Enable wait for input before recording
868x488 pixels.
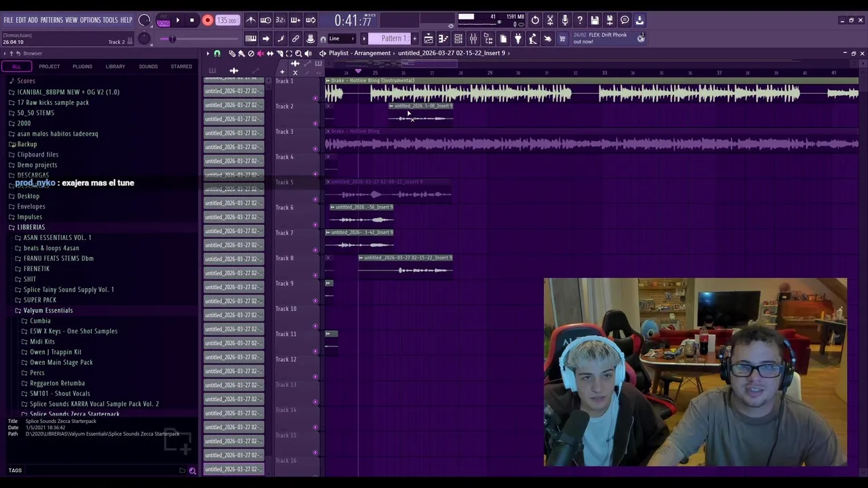pos(266,20)
